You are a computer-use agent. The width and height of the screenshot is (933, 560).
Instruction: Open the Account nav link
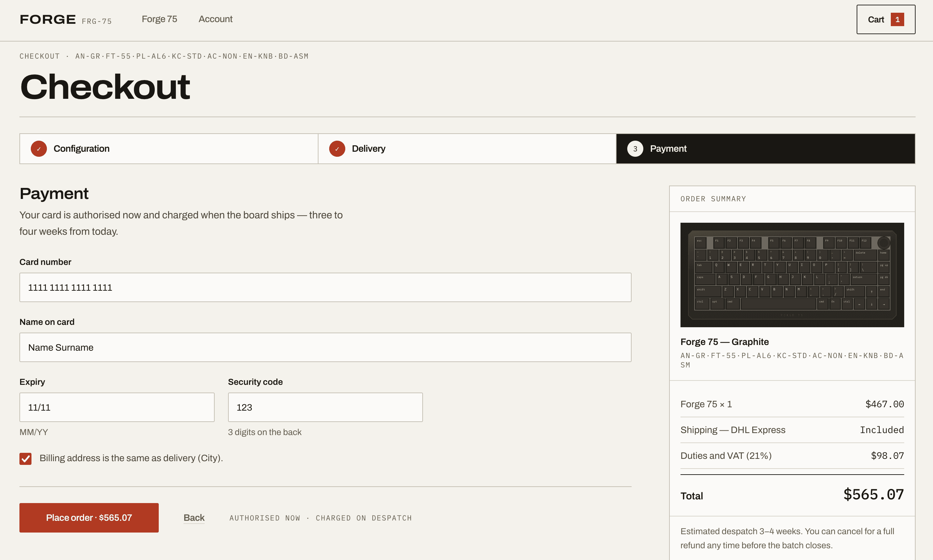pos(215,19)
